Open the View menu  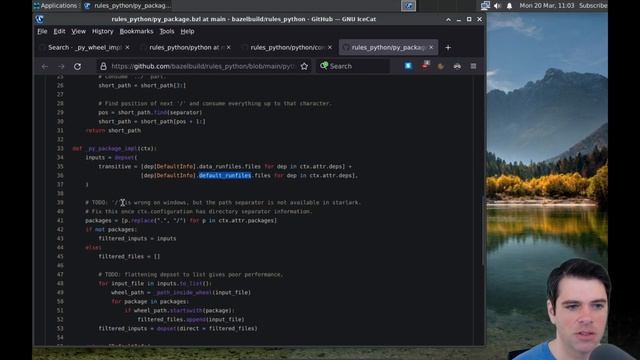tap(78, 31)
